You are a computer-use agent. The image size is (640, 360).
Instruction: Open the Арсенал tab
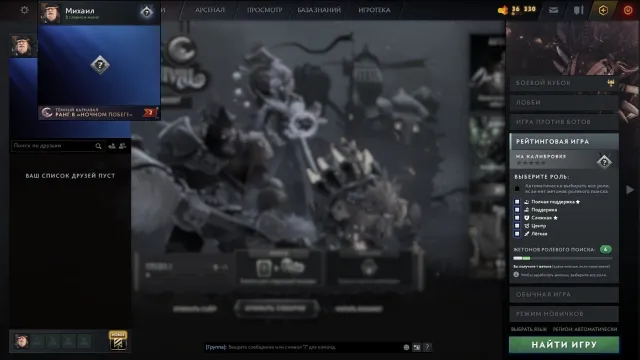click(x=210, y=10)
